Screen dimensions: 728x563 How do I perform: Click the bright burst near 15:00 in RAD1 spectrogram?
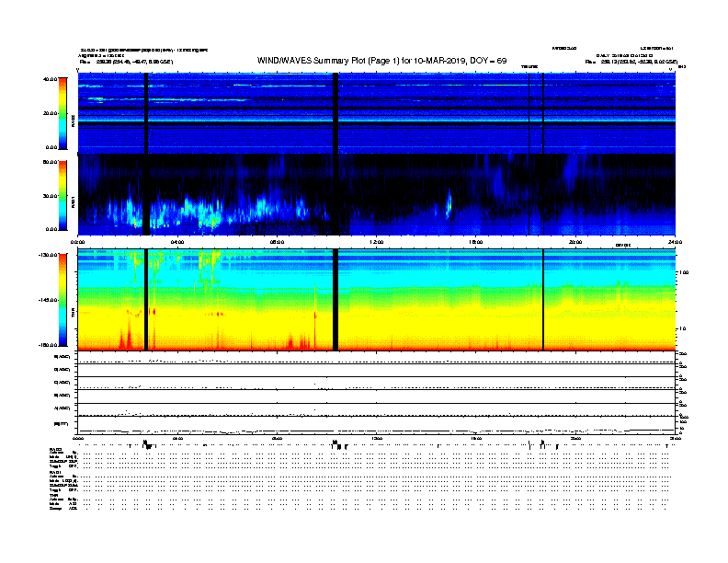pyautogui.click(x=449, y=203)
